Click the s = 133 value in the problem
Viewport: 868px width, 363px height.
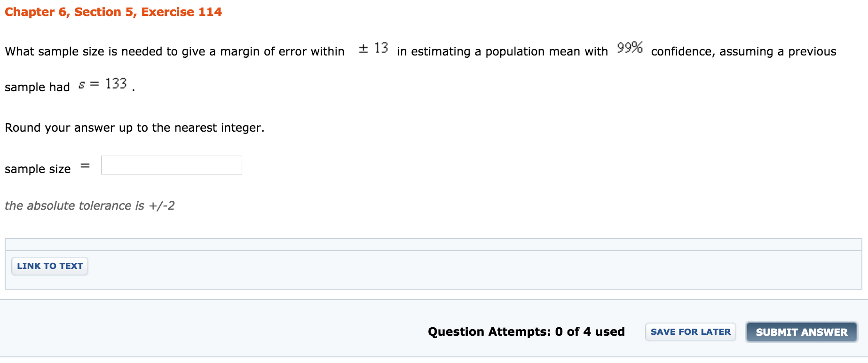coord(103,85)
